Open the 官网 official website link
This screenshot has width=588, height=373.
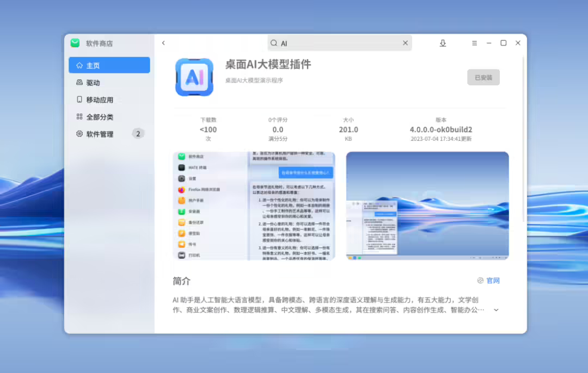tap(493, 281)
